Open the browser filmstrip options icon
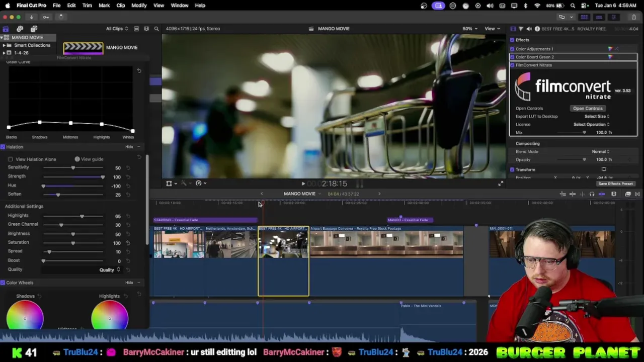Image resolution: width=644 pixels, height=362 pixels. 146,29
